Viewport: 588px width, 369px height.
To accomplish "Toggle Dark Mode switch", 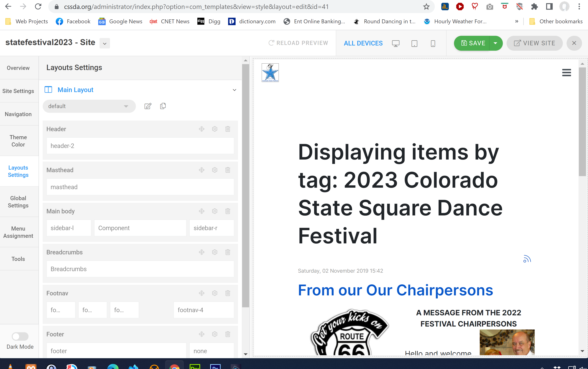I will pyautogui.click(x=20, y=336).
